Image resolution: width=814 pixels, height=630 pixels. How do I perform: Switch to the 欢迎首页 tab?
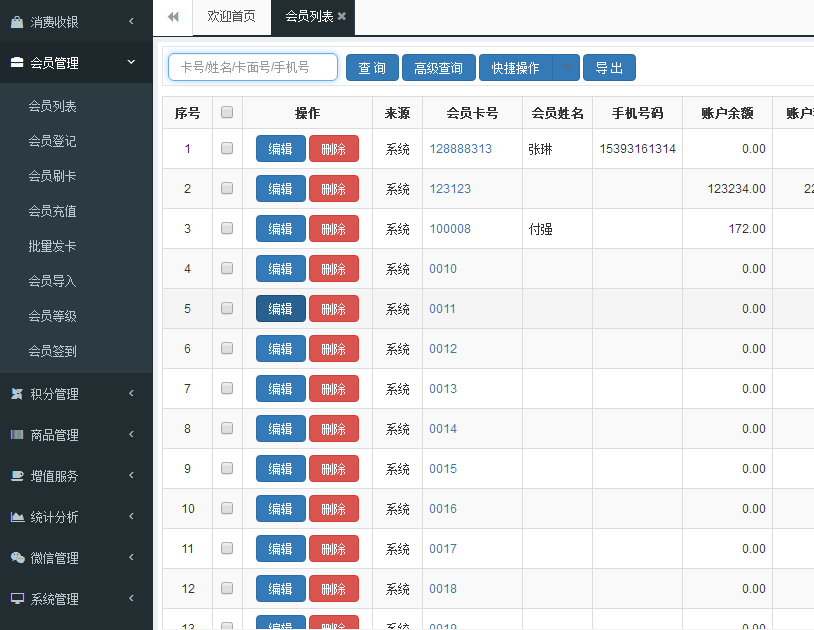(231, 17)
